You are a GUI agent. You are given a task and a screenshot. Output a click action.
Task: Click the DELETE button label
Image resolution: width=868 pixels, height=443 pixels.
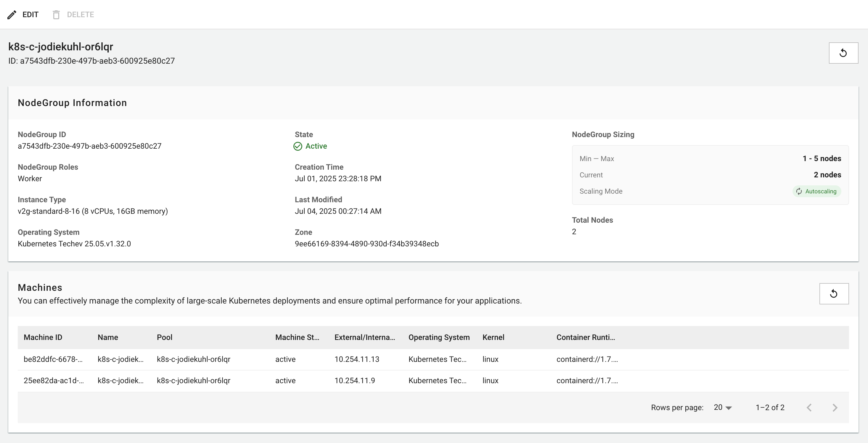80,15
